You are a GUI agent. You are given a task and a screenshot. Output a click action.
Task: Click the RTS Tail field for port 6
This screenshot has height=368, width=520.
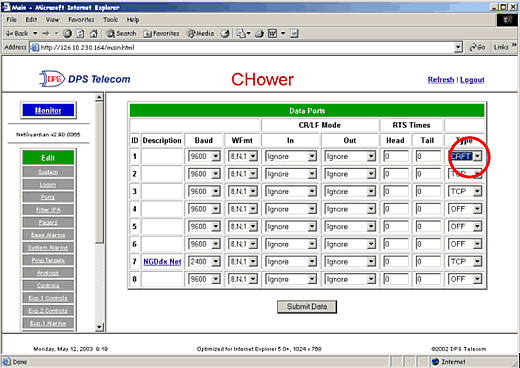click(428, 244)
